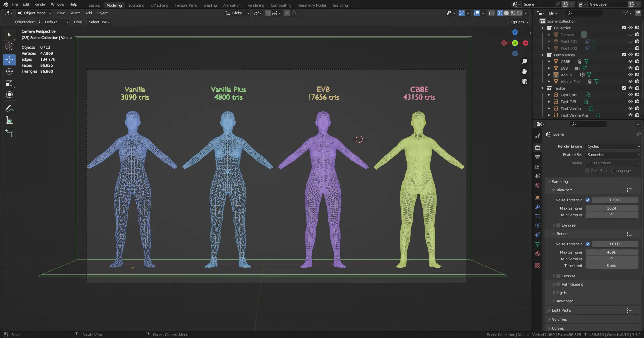Screen dimensions: 644x338
Task: Click the outliner search field
Action: point(584,13)
